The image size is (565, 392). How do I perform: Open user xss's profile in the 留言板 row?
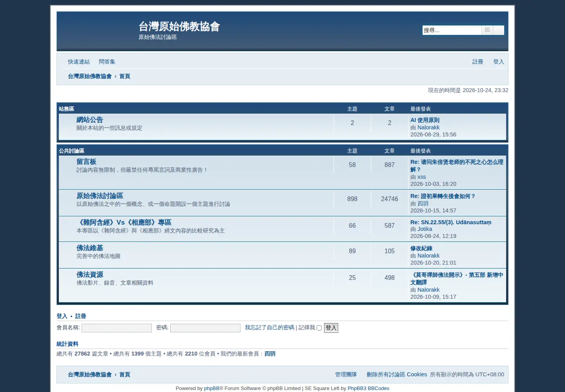pos(421,177)
